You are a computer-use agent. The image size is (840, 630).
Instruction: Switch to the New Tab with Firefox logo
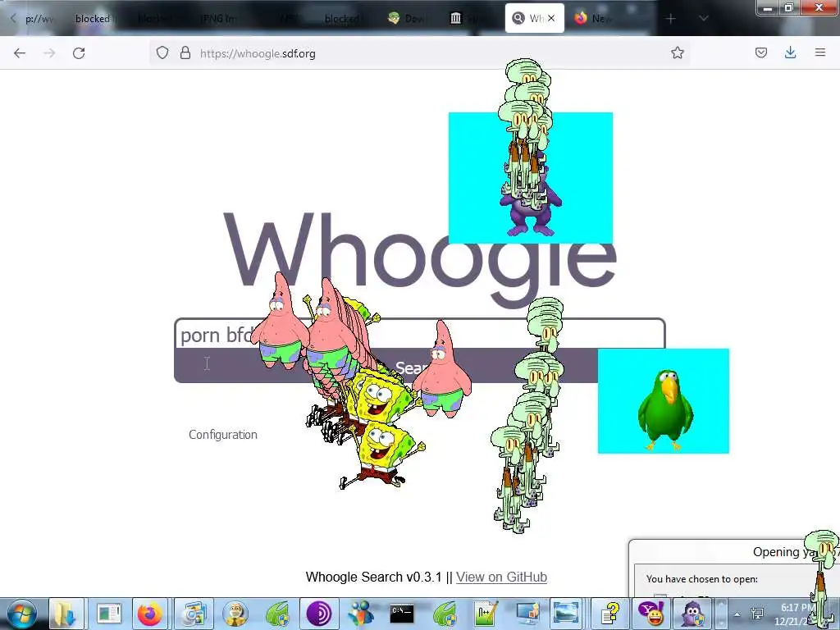(595, 19)
